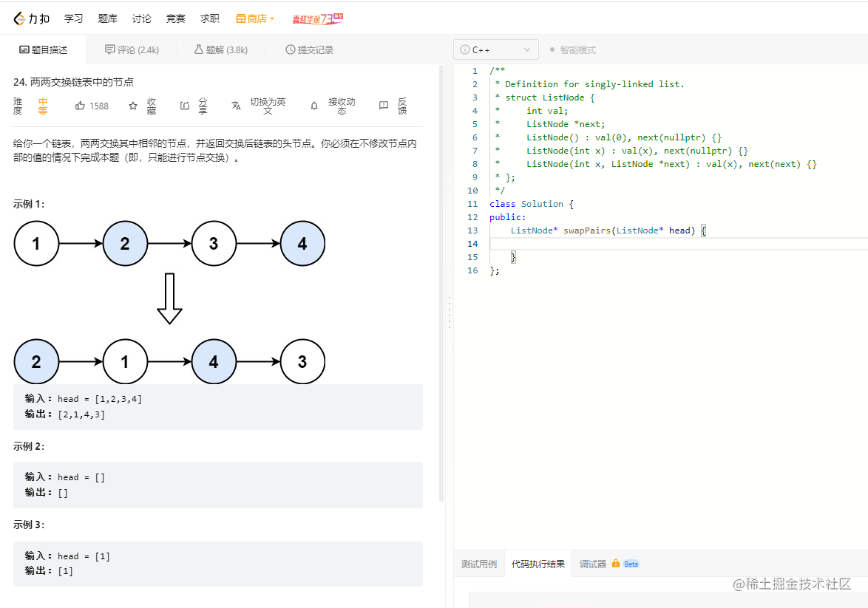
Task: Click the code line with swapPairs function
Action: pyautogui.click(x=608, y=230)
